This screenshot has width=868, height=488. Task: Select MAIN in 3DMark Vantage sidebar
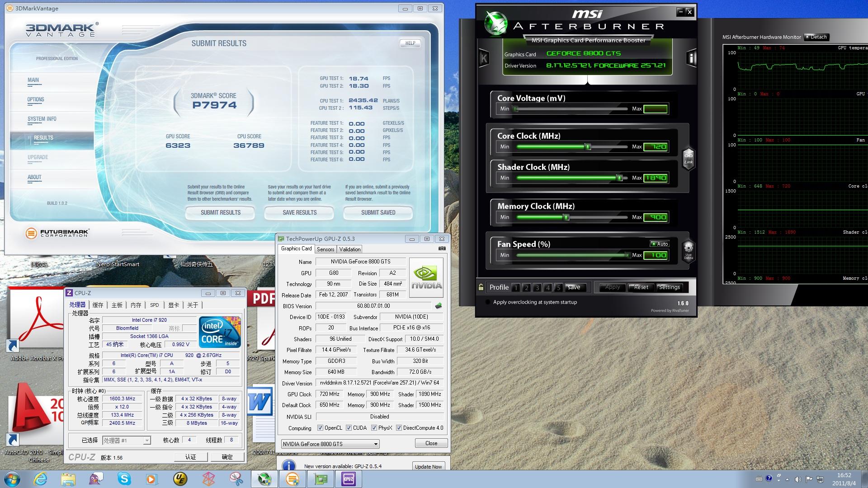tap(33, 80)
